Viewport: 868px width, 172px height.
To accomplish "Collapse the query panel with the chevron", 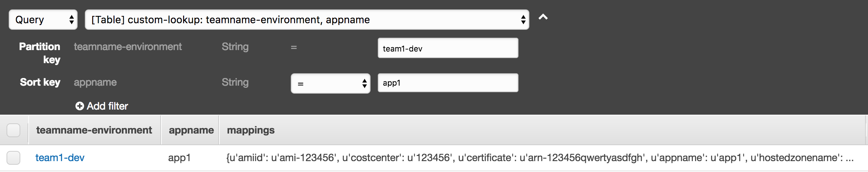I will pyautogui.click(x=543, y=17).
